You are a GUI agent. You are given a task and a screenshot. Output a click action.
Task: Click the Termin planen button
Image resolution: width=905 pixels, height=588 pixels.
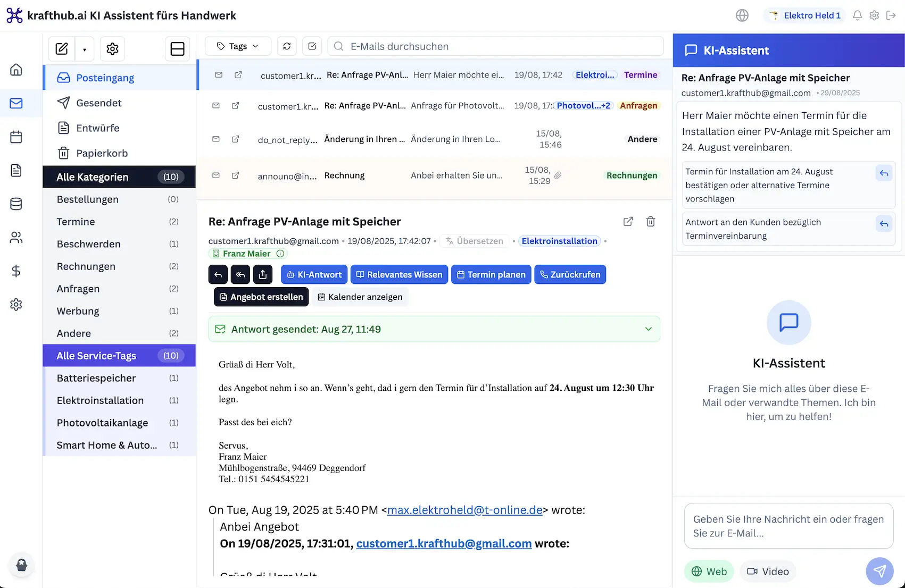point(491,274)
